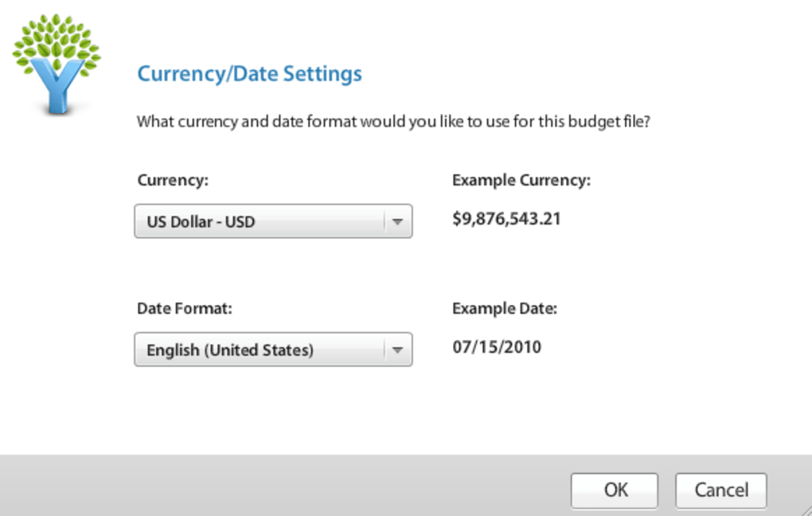
Task: Expand the Currency dropdown arrow
Action: [x=398, y=222]
